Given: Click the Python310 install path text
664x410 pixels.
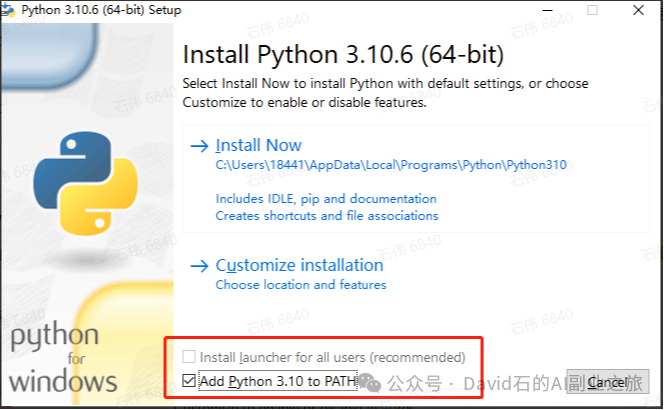Looking at the screenshot, I should [391, 165].
